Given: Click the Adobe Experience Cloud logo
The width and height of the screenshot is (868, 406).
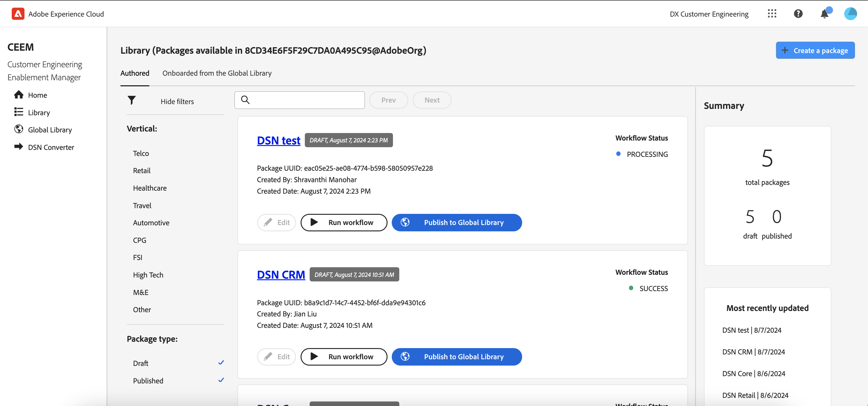Looking at the screenshot, I should (18, 14).
